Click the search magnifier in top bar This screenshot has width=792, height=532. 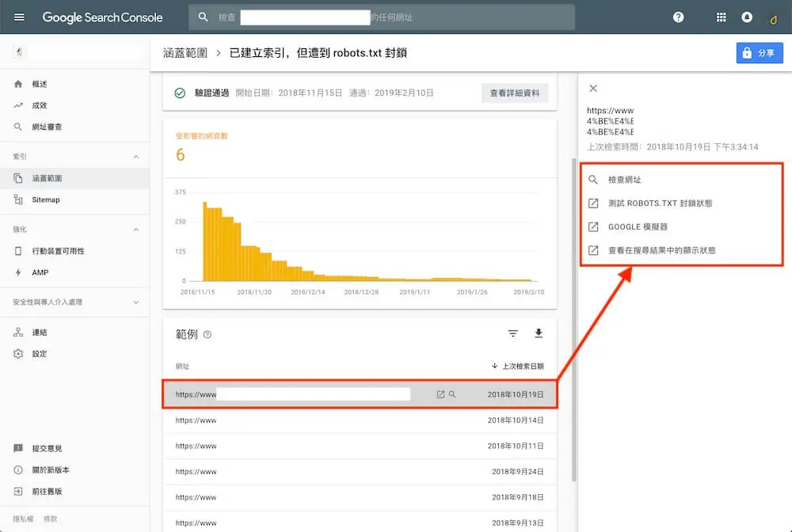203,17
